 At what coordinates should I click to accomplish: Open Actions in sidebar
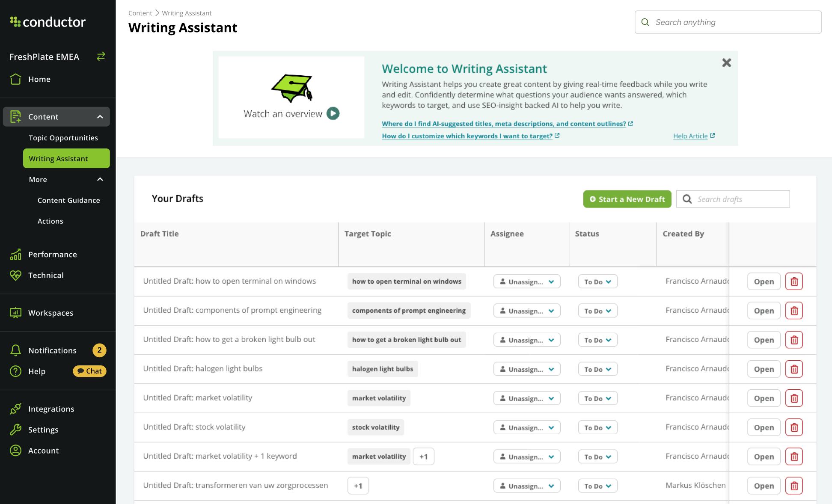(x=50, y=221)
